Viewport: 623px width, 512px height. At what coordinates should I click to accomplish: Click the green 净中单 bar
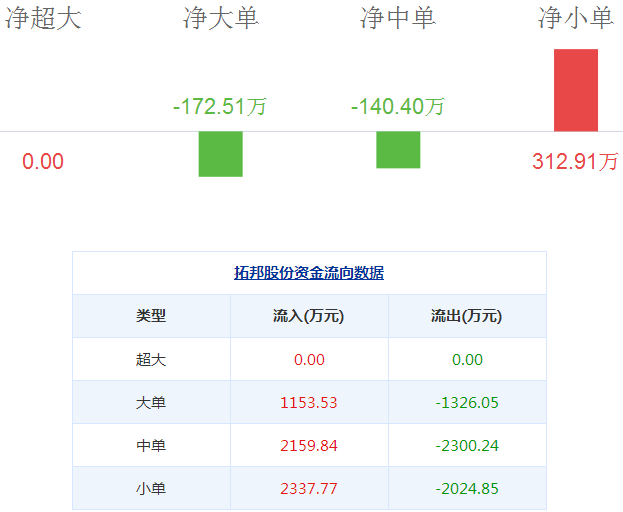coord(398,150)
